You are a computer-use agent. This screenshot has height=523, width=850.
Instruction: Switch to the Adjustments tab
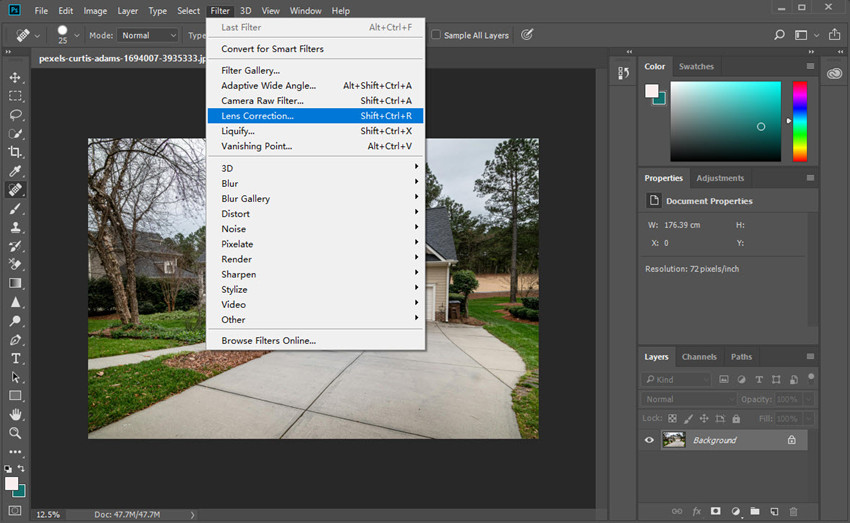point(720,178)
